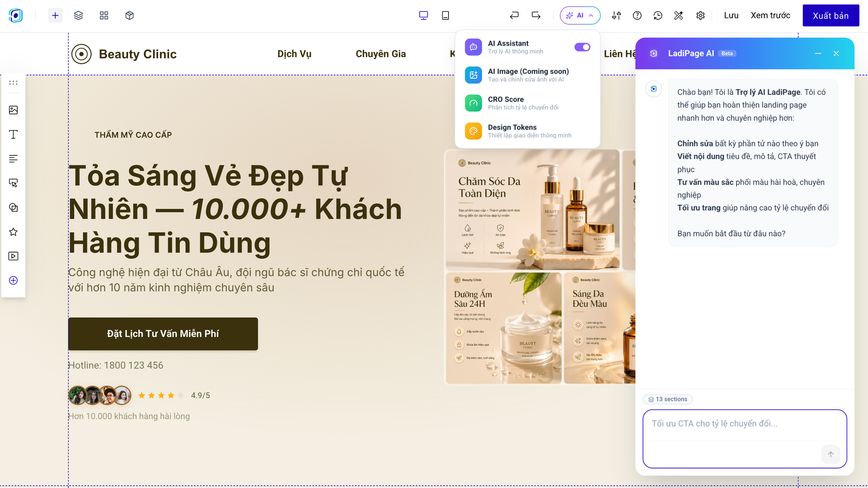Collapse the AI dropdown menu
This screenshot has height=488, width=868.
coord(580,15)
